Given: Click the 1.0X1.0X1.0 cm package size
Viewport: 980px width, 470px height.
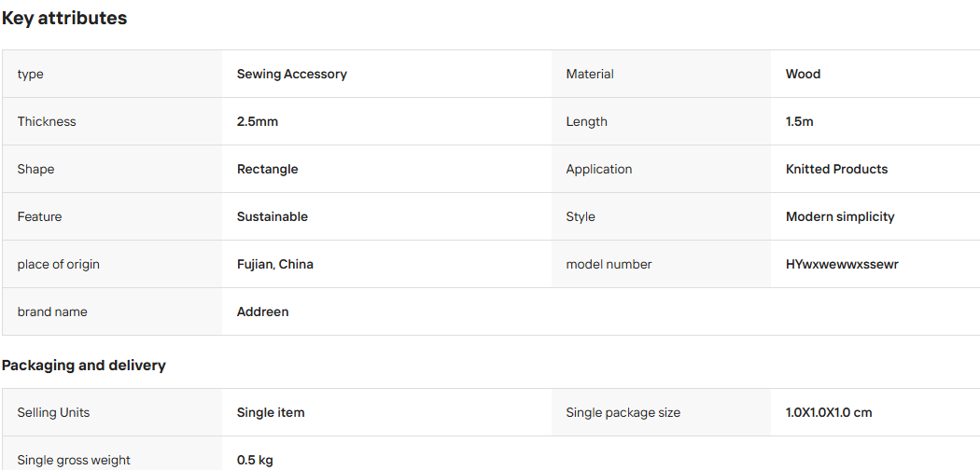Looking at the screenshot, I should pyautogui.click(x=829, y=412).
